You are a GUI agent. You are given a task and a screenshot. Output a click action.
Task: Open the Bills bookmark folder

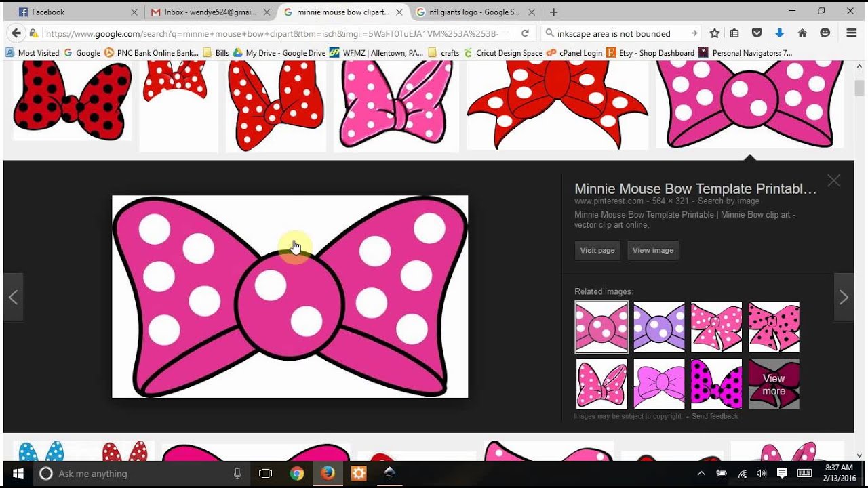click(216, 53)
